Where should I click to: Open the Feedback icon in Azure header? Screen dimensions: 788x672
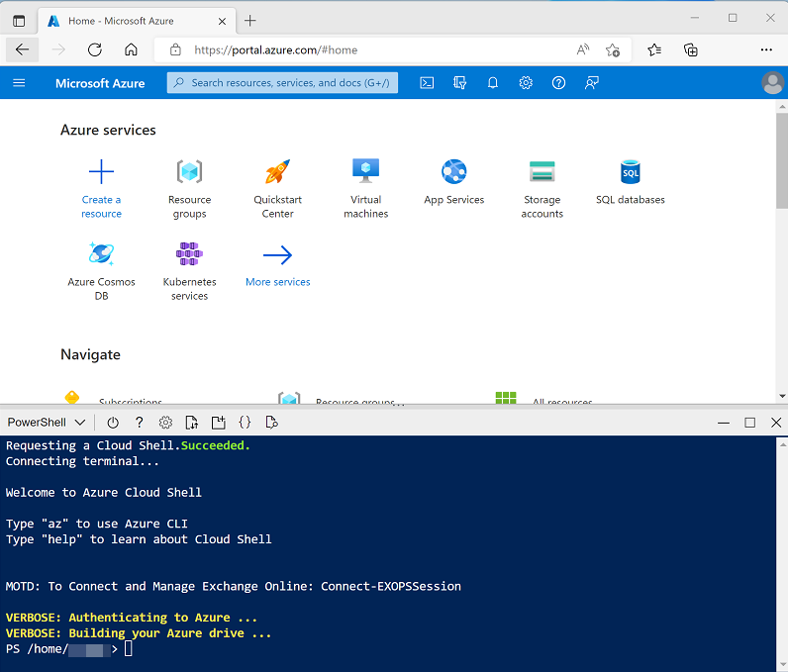(x=592, y=83)
